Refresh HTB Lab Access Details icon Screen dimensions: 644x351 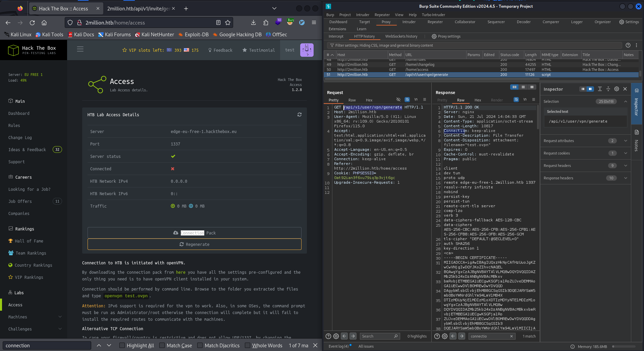coord(300,115)
